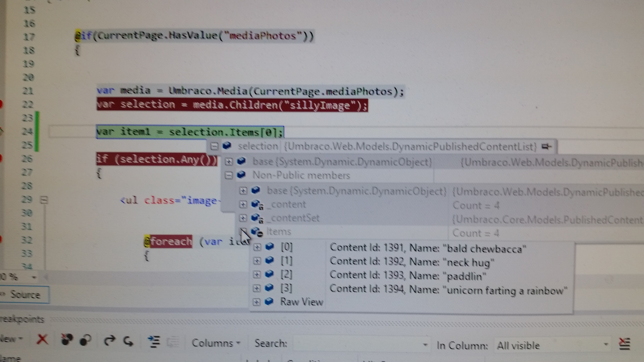Click the 'Count = 4' value of Items

[476, 233]
